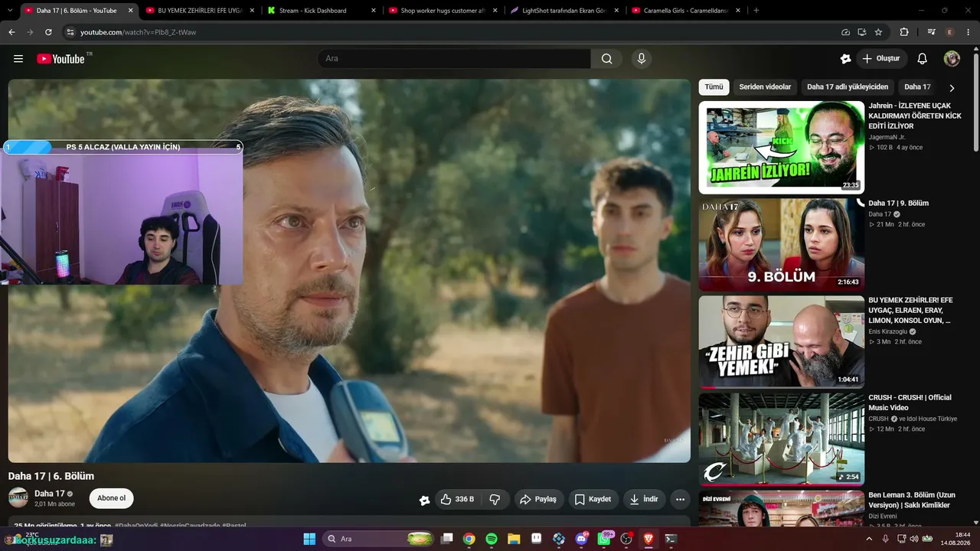Download the video with İndir
980x551 pixels.
(644, 499)
